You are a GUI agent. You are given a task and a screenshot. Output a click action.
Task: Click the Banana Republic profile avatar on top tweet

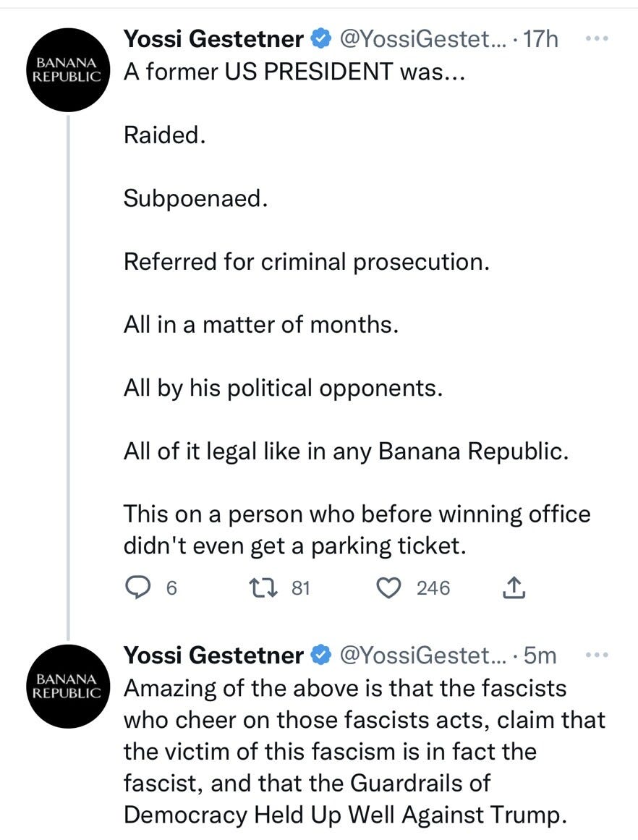[x=68, y=68]
